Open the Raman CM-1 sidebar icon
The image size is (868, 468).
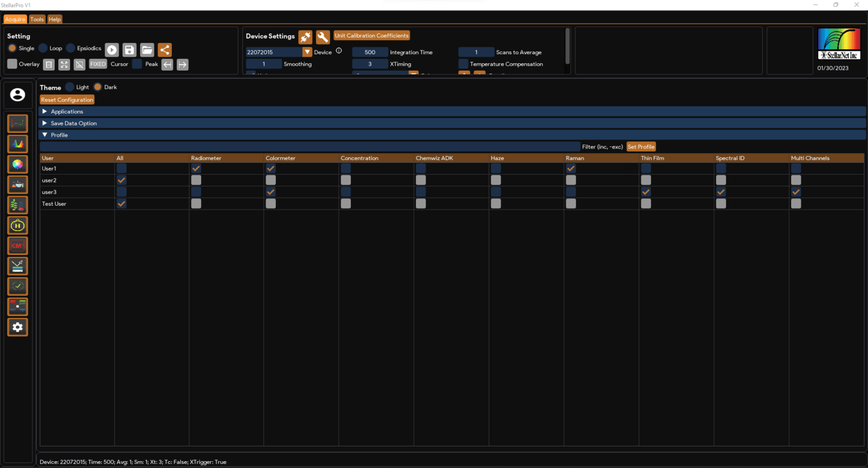point(18,245)
